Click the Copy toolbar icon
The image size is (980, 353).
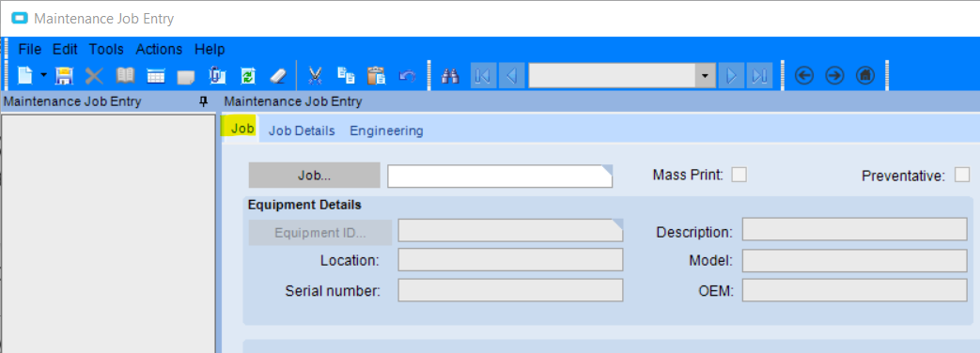click(346, 76)
